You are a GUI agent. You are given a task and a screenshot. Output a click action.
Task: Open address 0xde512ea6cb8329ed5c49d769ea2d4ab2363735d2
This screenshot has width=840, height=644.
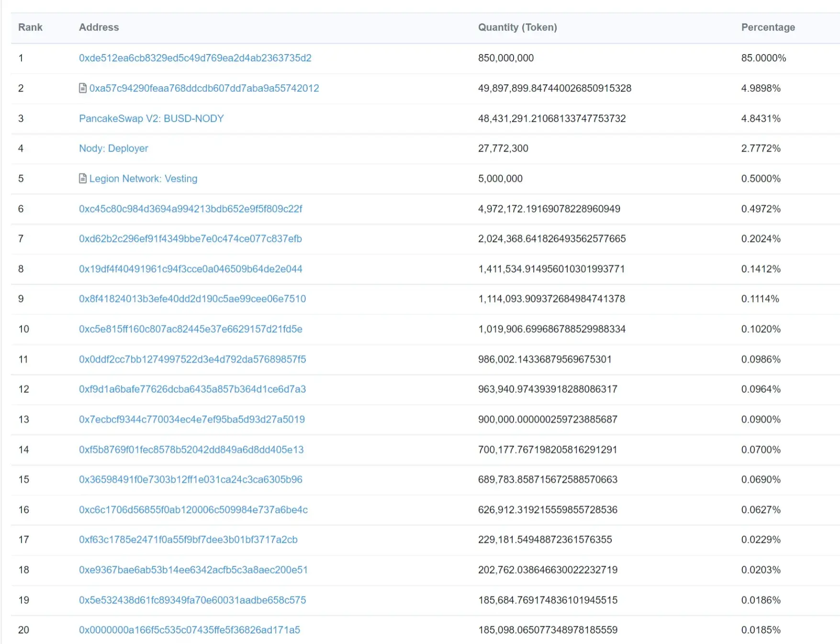(x=195, y=58)
